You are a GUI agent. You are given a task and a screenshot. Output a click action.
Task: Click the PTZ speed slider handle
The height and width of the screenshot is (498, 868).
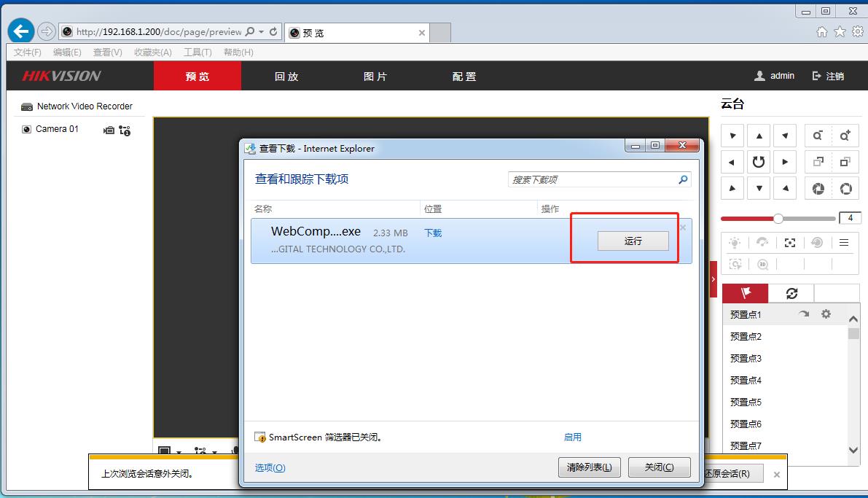pyautogui.click(x=778, y=219)
